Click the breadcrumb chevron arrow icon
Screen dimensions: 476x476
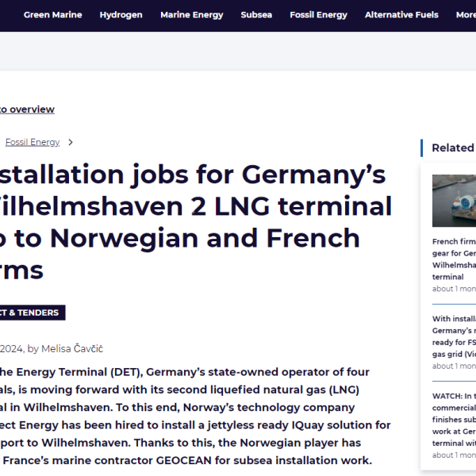click(71, 142)
